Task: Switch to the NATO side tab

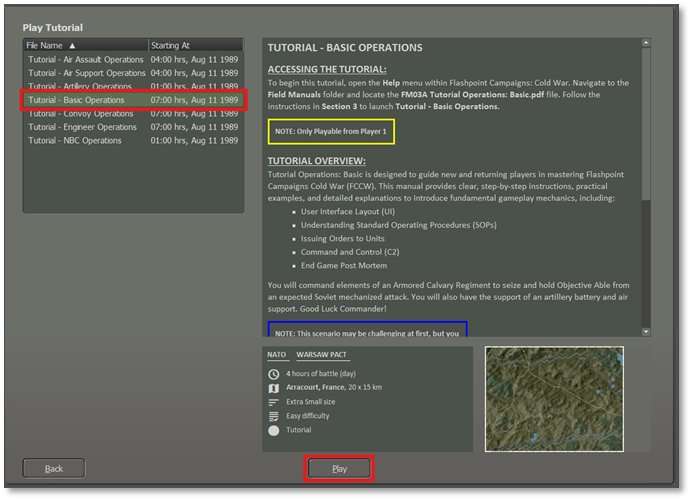Action: [x=277, y=355]
